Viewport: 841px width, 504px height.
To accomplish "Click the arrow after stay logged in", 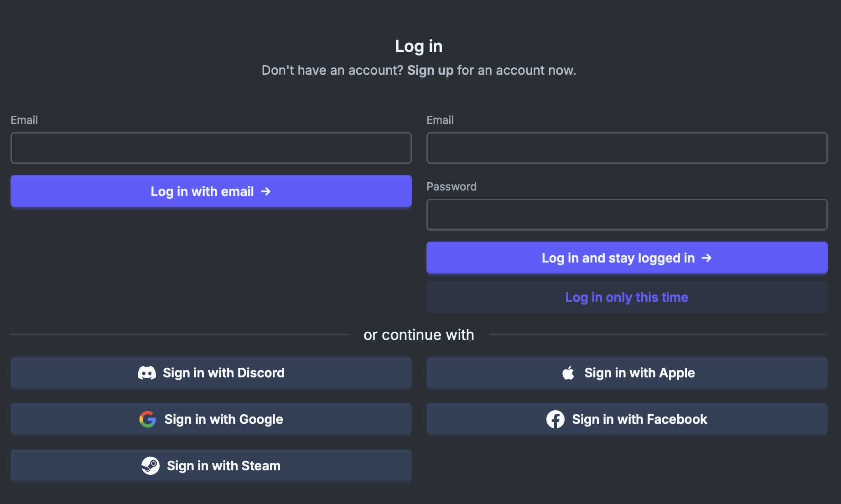I will tap(706, 258).
